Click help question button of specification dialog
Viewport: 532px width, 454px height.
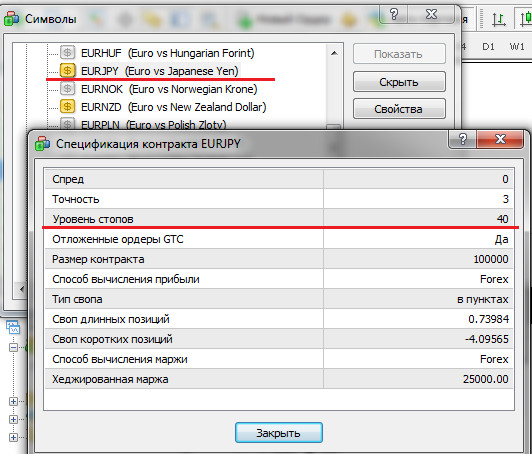pos(462,139)
